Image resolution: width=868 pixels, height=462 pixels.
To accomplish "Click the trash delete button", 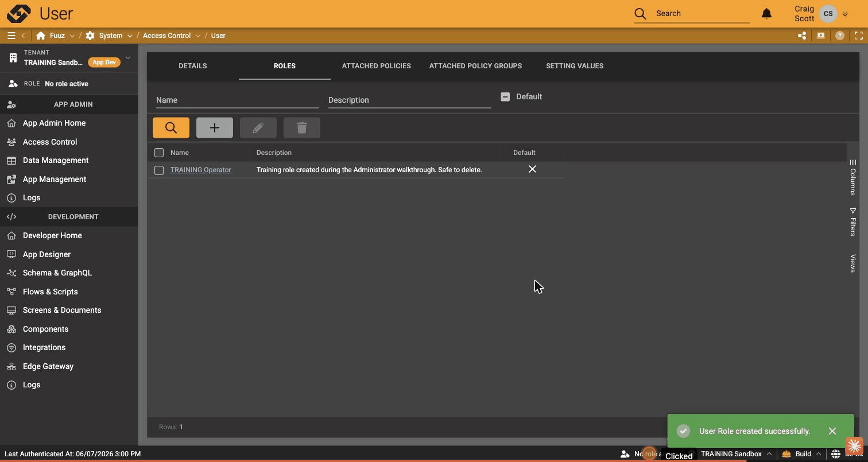I will 302,127.
